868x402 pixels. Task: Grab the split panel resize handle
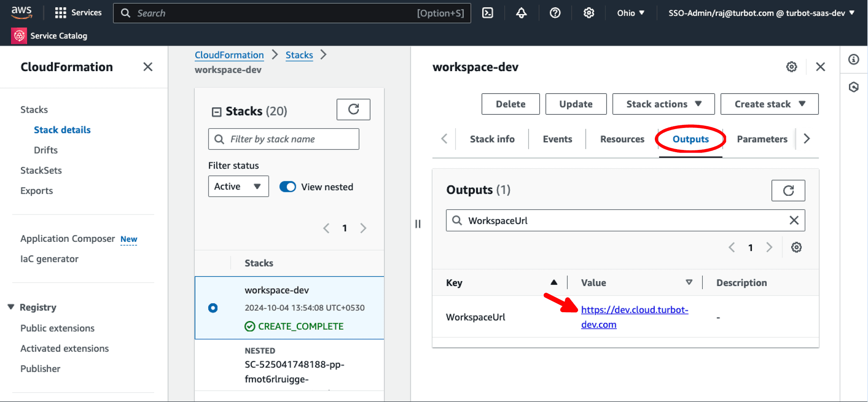(x=418, y=224)
